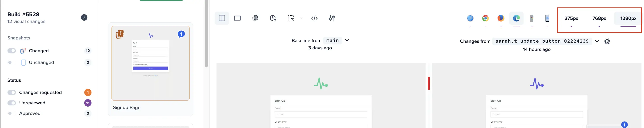Toggle the Changed snapshots filter

[11, 51]
